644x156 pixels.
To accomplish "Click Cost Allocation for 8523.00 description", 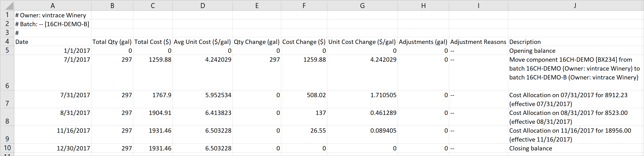I will [x=575, y=117].
